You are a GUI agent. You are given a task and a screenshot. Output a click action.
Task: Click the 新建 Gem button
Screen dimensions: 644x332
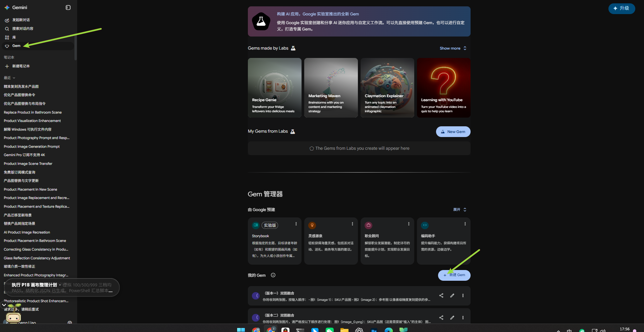pos(454,275)
